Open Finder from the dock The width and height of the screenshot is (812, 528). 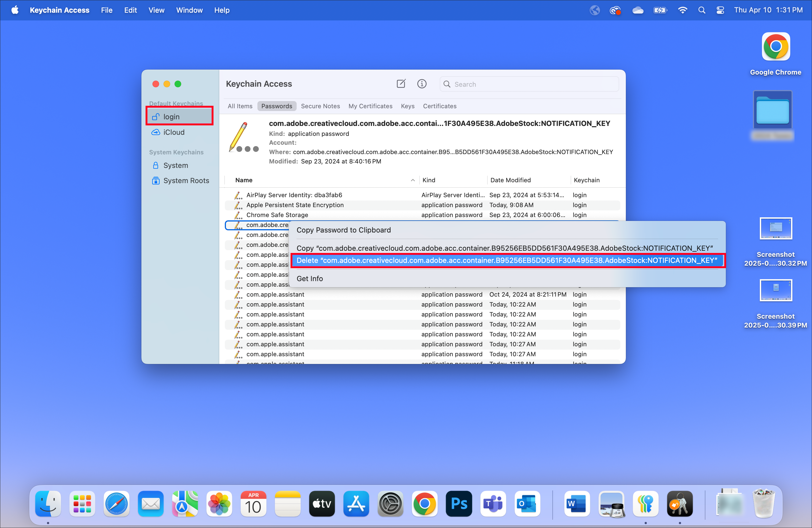point(48,503)
